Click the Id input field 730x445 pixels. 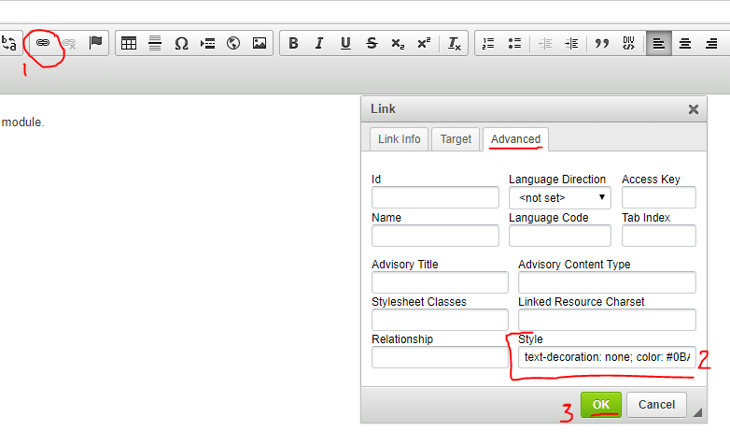(x=435, y=197)
